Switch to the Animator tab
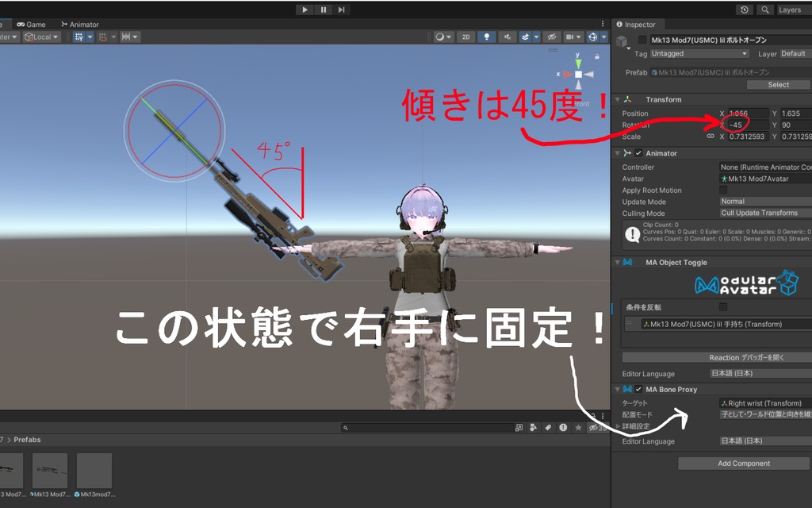Image resolution: width=812 pixels, height=508 pixels. click(x=80, y=25)
